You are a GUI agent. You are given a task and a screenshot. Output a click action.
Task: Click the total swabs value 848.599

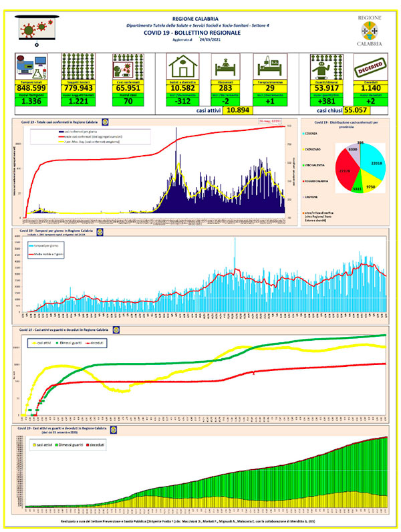[31, 88]
